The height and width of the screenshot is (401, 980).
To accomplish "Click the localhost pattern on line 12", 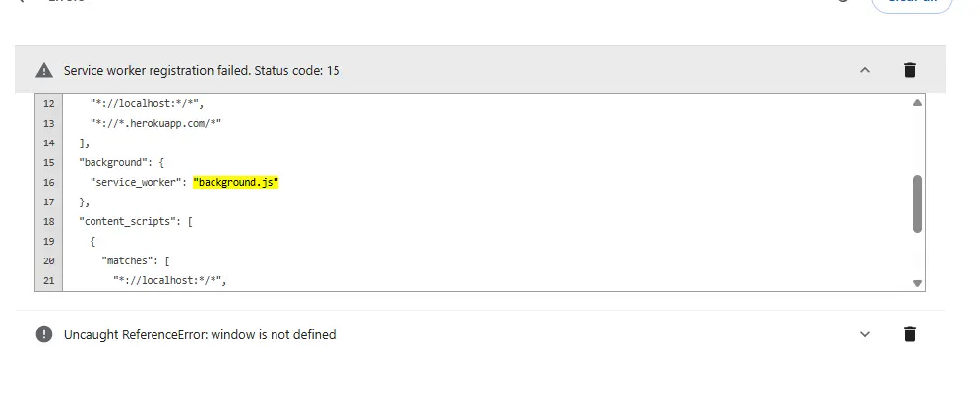I will [x=148, y=103].
